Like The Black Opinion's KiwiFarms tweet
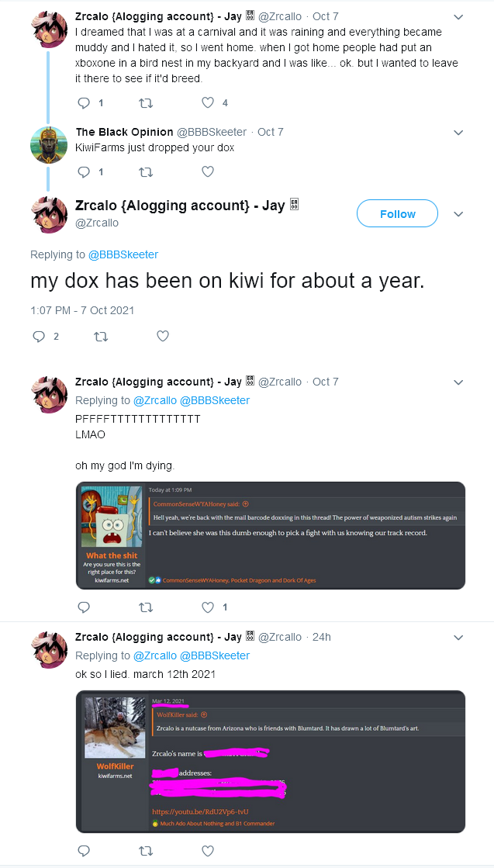Image resolution: width=494 pixels, height=868 pixels. (207, 171)
